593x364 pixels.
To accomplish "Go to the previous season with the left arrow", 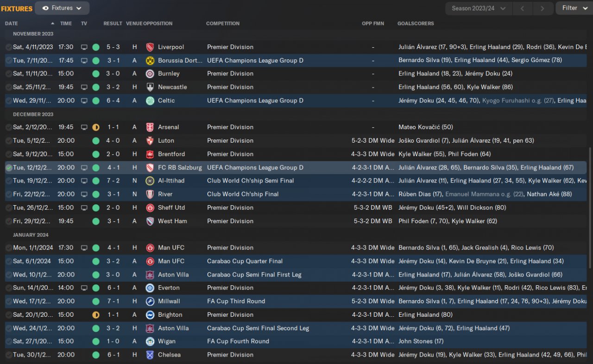I will 523,8.
